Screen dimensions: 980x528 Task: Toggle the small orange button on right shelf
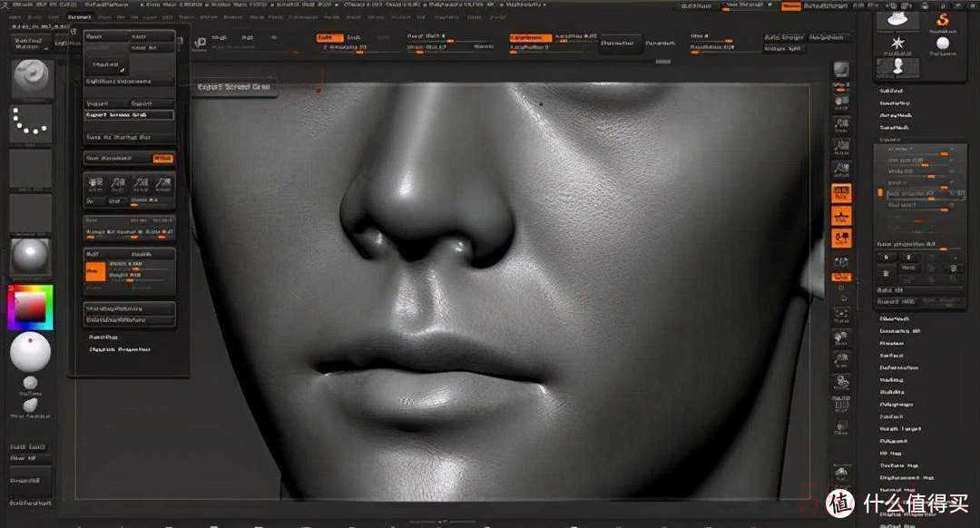point(841,277)
